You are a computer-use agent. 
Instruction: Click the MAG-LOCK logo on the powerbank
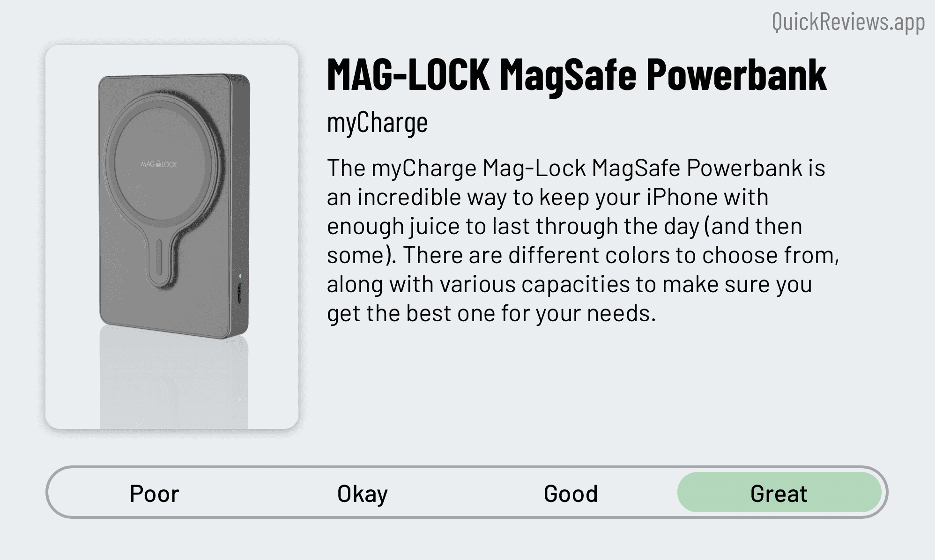coord(159,164)
